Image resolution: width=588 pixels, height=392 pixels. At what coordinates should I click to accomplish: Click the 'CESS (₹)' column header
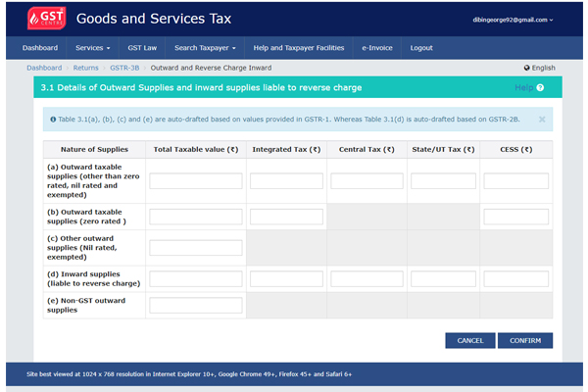[516, 149]
